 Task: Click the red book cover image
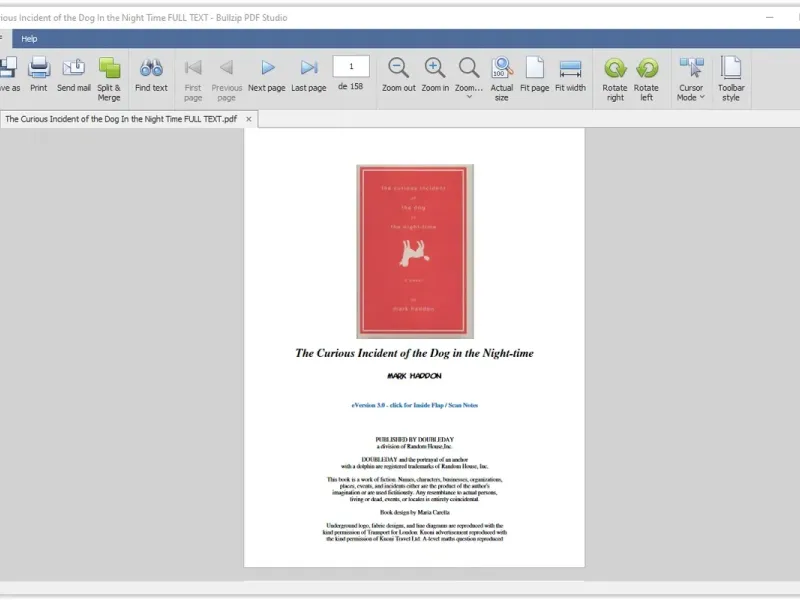point(415,251)
